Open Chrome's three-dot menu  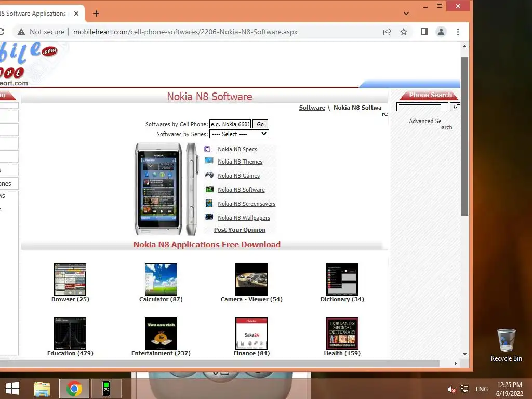[458, 32]
